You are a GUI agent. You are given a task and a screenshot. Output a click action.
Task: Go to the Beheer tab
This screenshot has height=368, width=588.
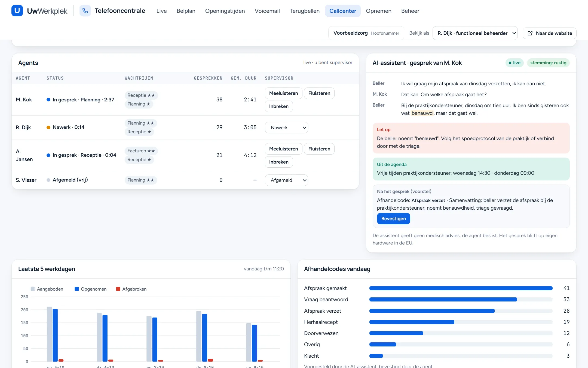tap(410, 11)
